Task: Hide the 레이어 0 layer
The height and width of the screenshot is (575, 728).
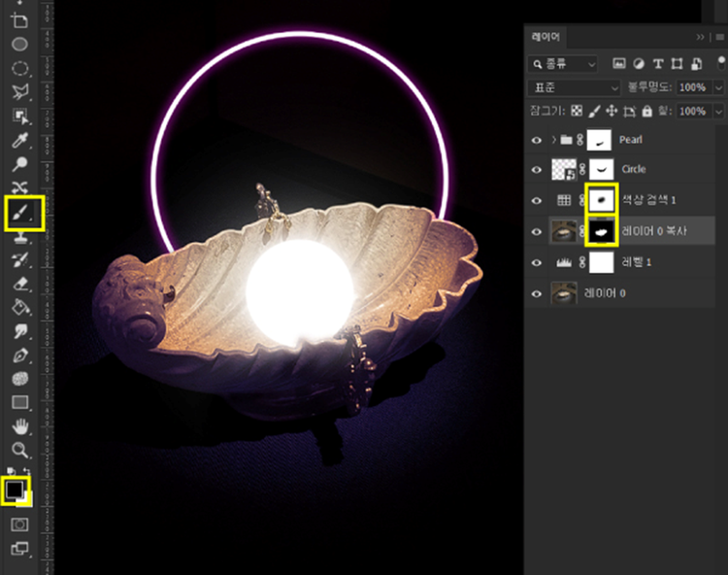Action: (536, 293)
